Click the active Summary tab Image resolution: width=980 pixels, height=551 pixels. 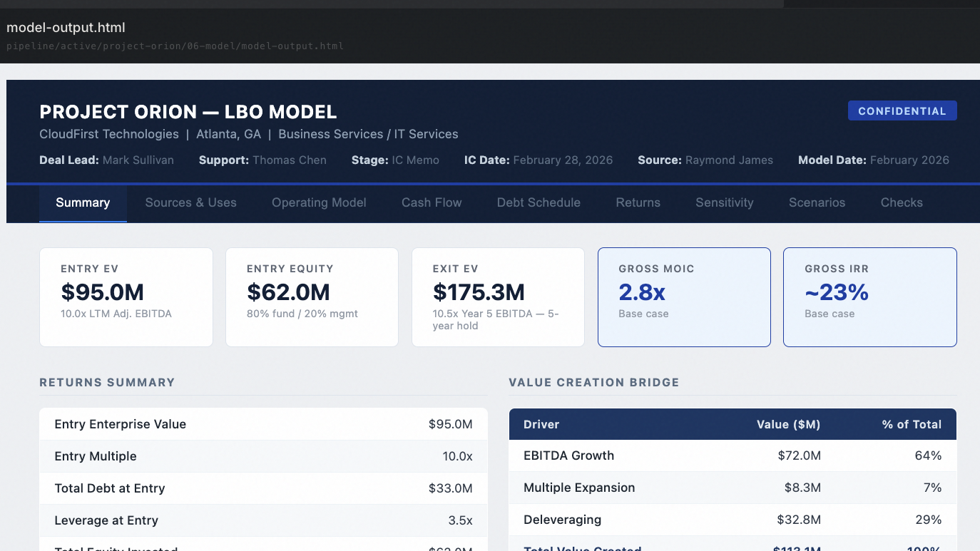pos(83,202)
